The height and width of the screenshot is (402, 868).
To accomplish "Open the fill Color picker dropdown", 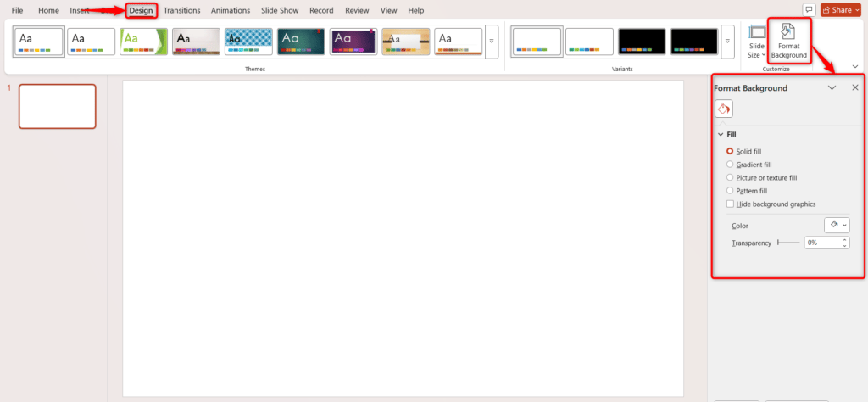I will 837,225.
